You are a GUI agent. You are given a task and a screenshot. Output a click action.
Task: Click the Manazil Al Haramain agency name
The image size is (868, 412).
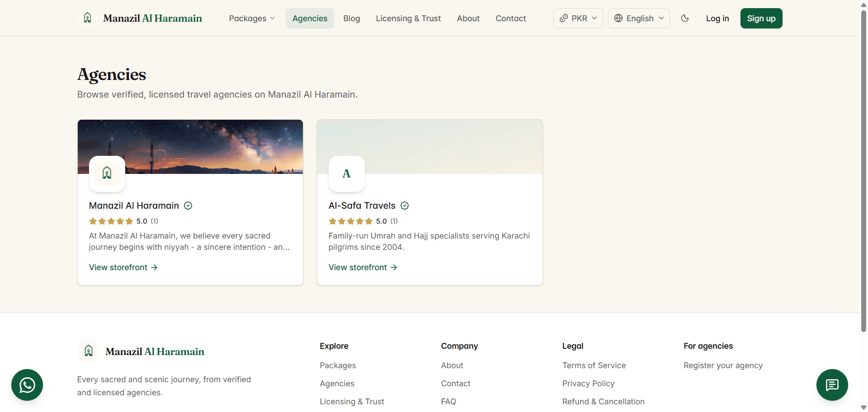click(134, 206)
